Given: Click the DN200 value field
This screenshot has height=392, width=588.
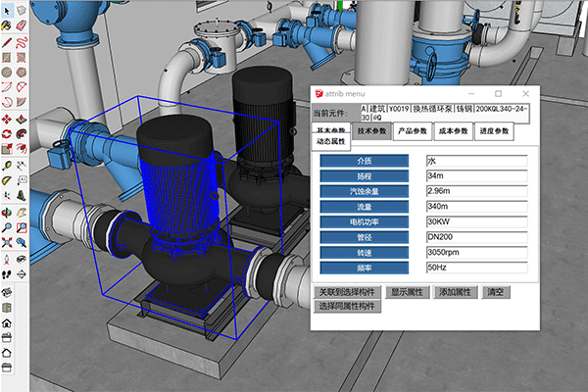Looking at the screenshot, I should (x=477, y=237).
